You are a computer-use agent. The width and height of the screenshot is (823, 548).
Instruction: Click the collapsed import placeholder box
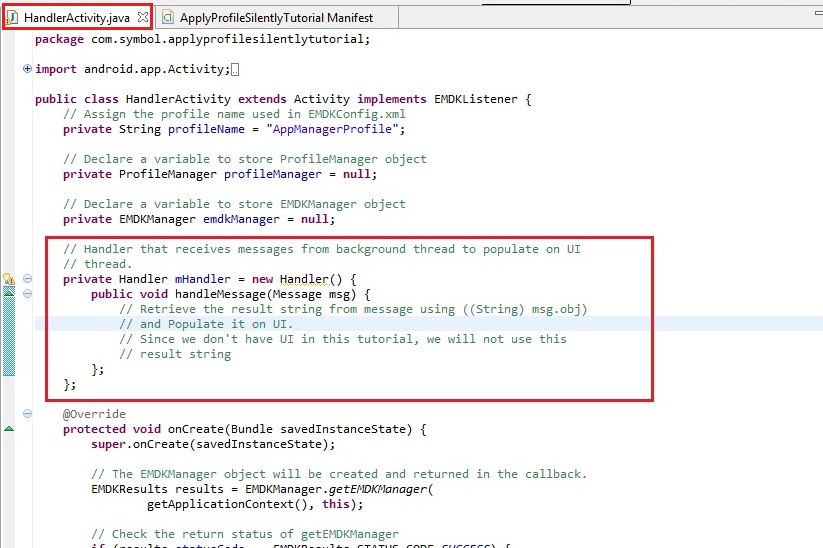pyautogui.click(x=235, y=70)
